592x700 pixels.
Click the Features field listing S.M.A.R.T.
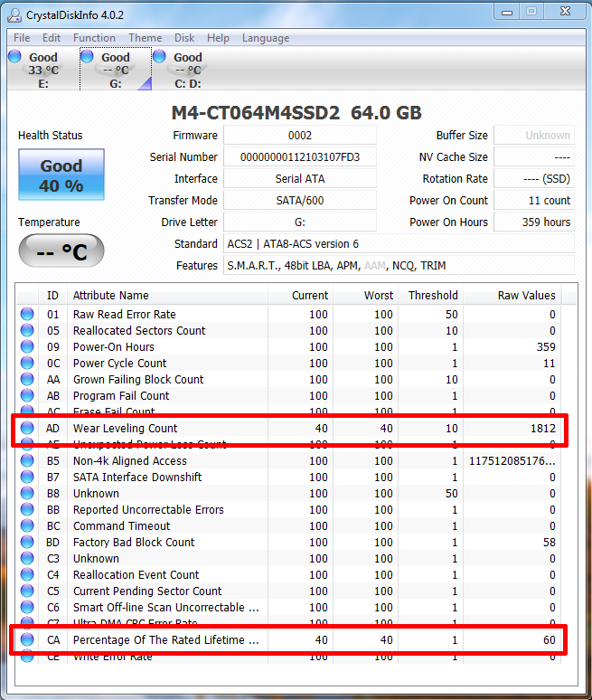(x=399, y=266)
